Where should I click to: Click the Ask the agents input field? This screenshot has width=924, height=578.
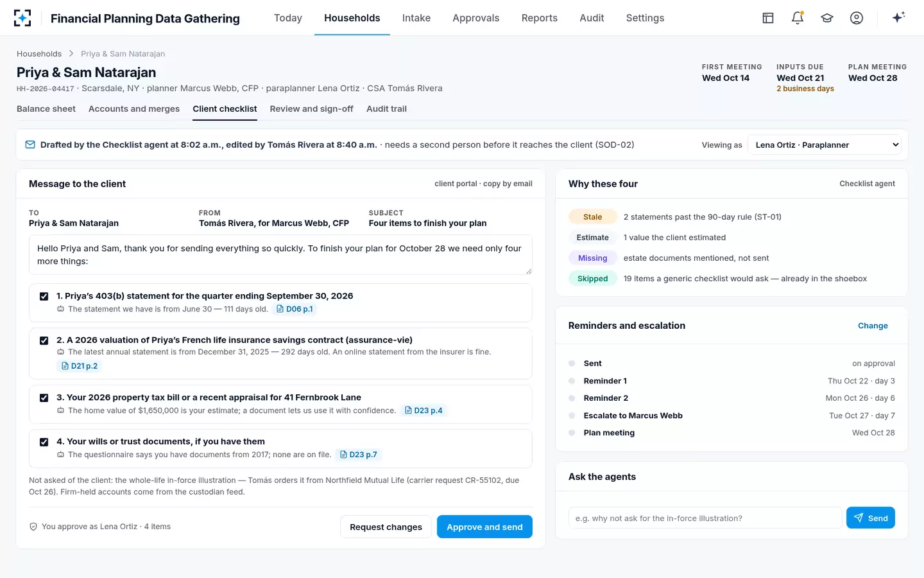click(x=705, y=518)
